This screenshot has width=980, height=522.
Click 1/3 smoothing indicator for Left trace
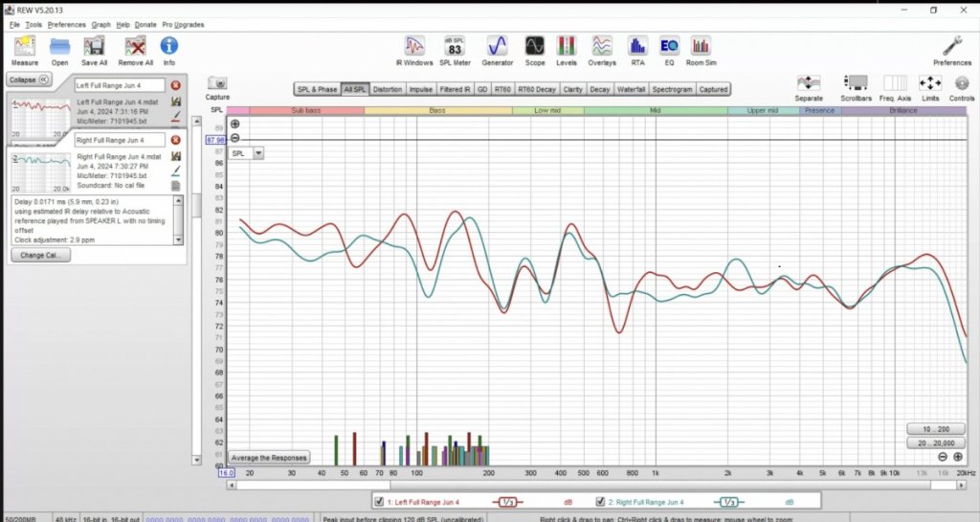tap(507, 502)
